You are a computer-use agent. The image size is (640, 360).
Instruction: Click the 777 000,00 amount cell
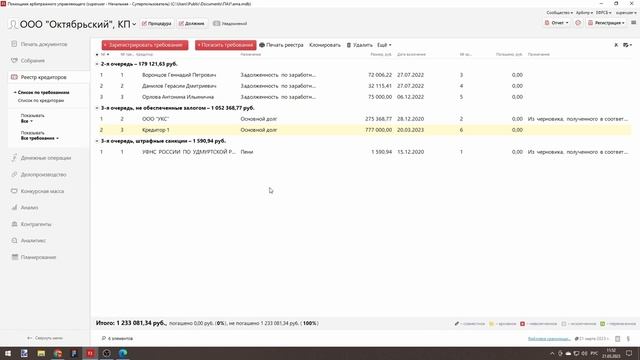pyautogui.click(x=379, y=130)
